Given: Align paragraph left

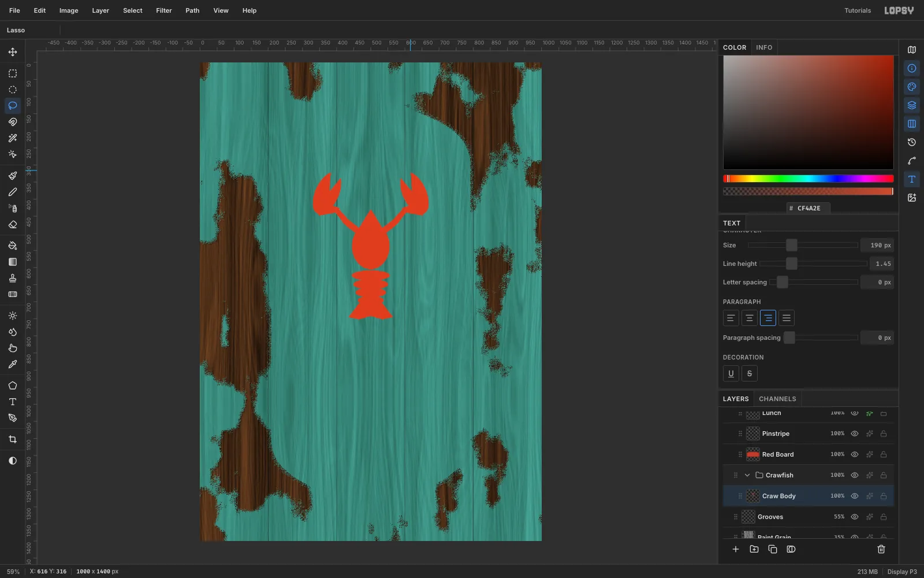Looking at the screenshot, I should 731,318.
